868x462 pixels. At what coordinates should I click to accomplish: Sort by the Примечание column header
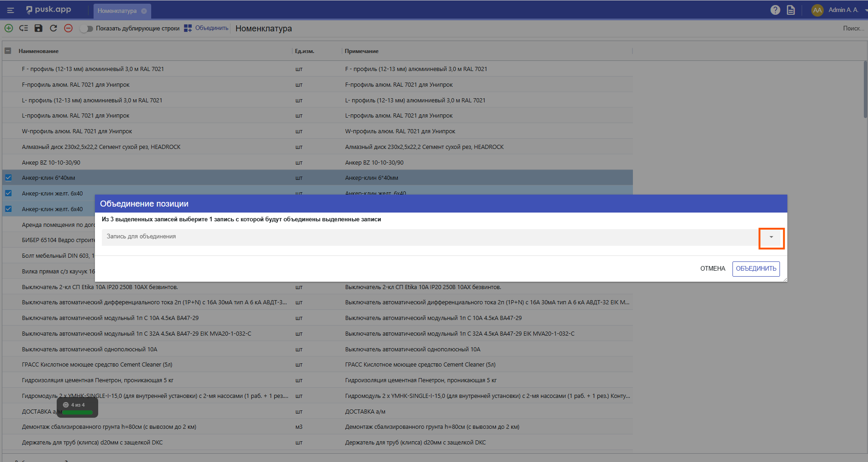click(361, 51)
